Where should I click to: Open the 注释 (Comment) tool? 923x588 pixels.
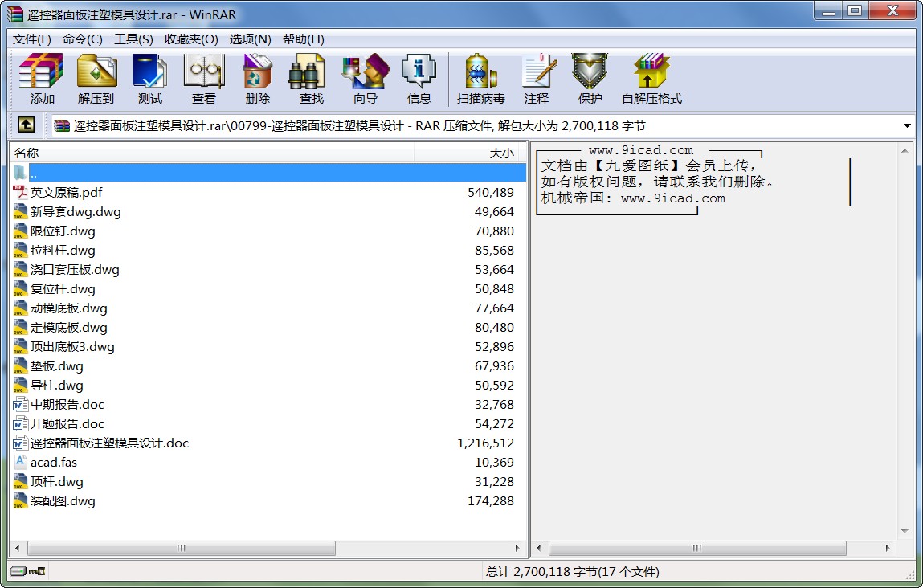537,78
